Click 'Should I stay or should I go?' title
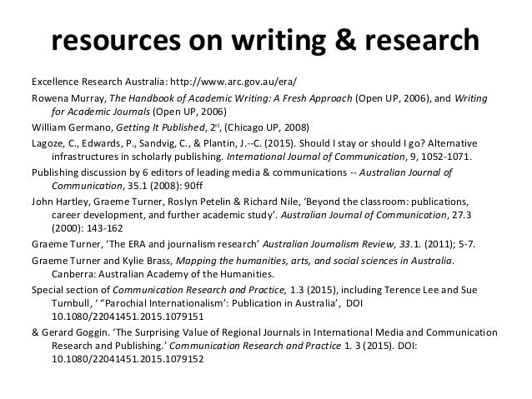 pos(362,143)
